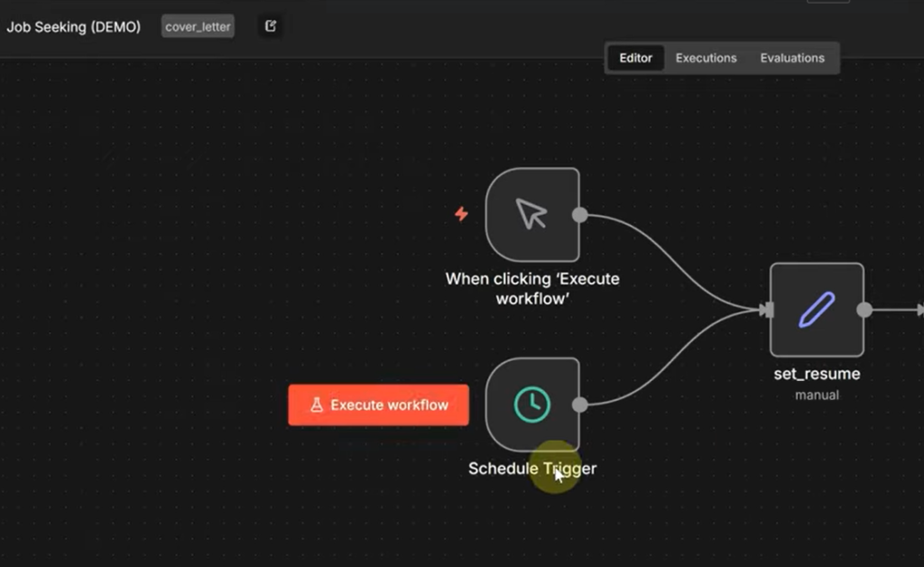Select the Schedule Trigger clock icon
Viewport: 924px width, 567px height.
click(531, 404)
